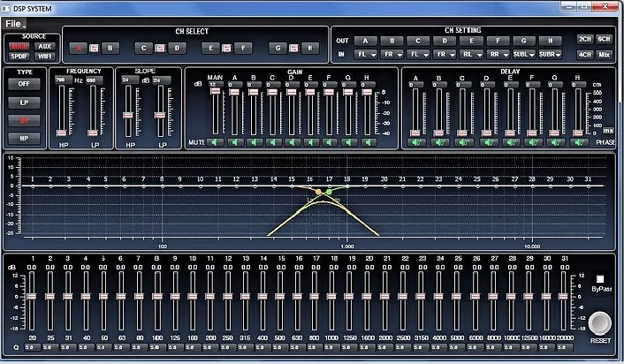Toggle link icon between channels A and B
Viewport: 624px width, 364px height.
[x=94, y=48]
